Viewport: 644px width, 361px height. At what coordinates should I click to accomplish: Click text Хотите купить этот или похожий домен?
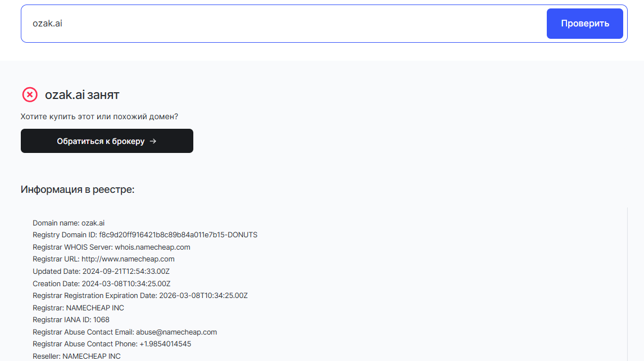(x=99, y=116)
